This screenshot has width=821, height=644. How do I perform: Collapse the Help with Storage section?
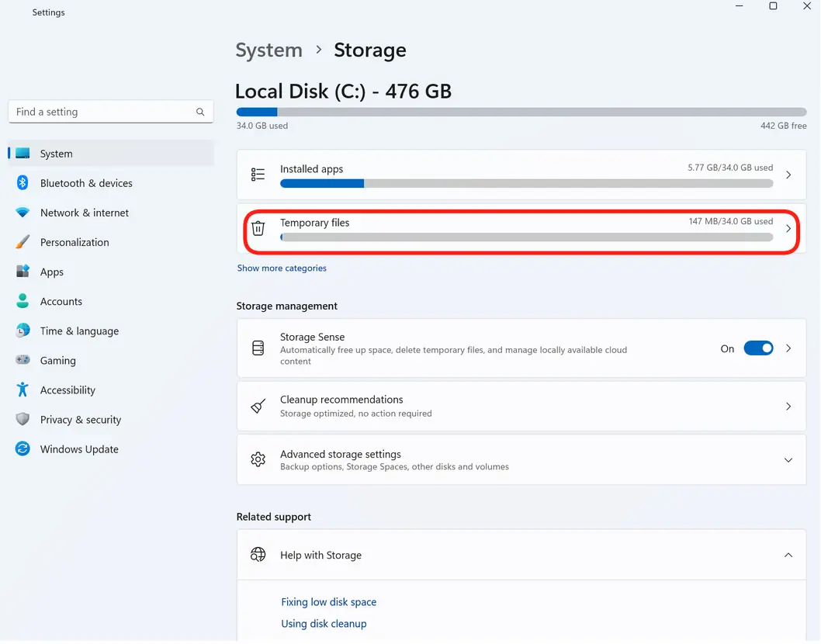click(788, 555)
